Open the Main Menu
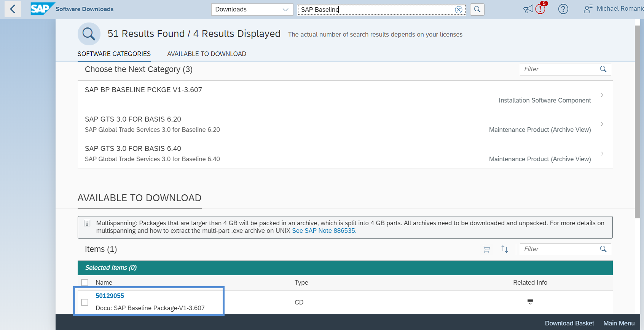Image resolution: width=644 pixels, height=330 pixels. (x=619, y=323)
